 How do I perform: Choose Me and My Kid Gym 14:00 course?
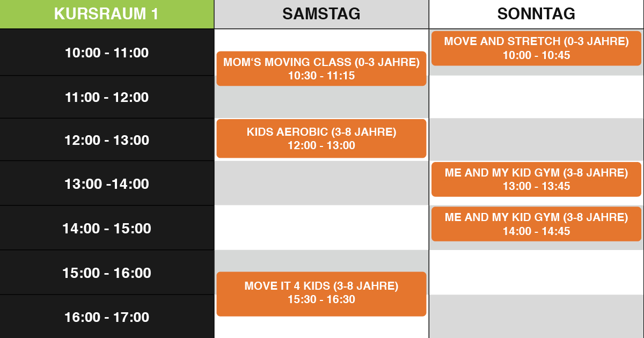[537, 224]
